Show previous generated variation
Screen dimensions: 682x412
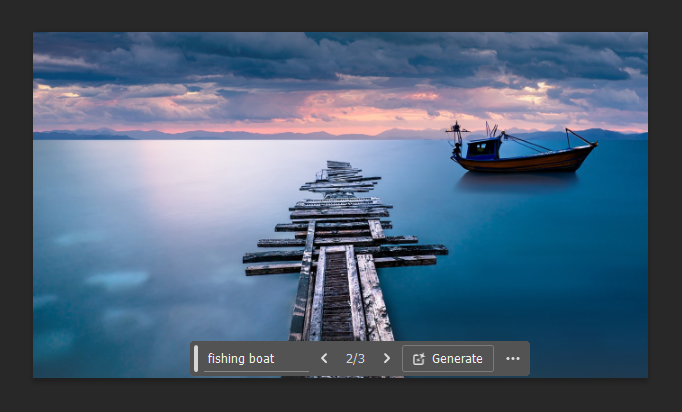[x=324, y=358]
